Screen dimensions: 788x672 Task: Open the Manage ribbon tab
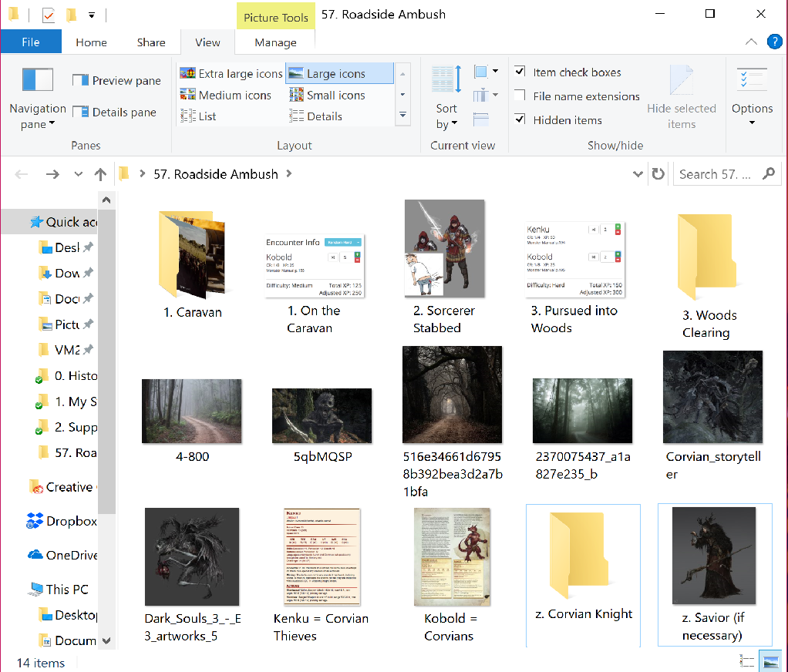[x=275, y=42]
